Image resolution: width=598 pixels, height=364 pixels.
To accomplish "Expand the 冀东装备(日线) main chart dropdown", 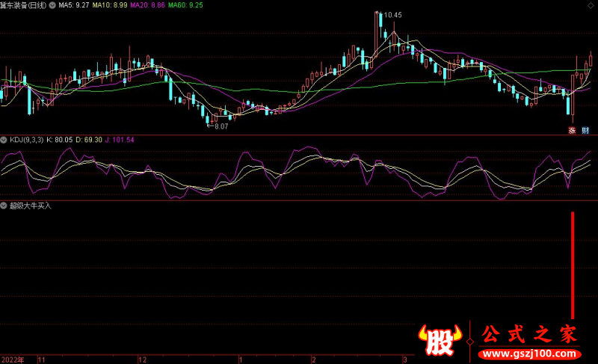I will click(x=52, y=4).
